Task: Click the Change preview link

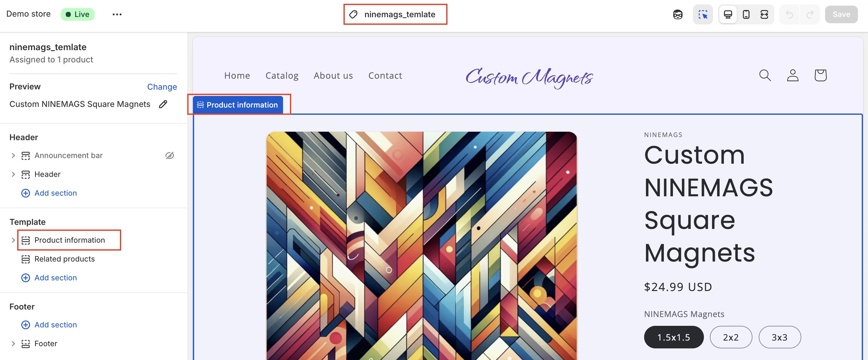Action: (x=162, y=87)
